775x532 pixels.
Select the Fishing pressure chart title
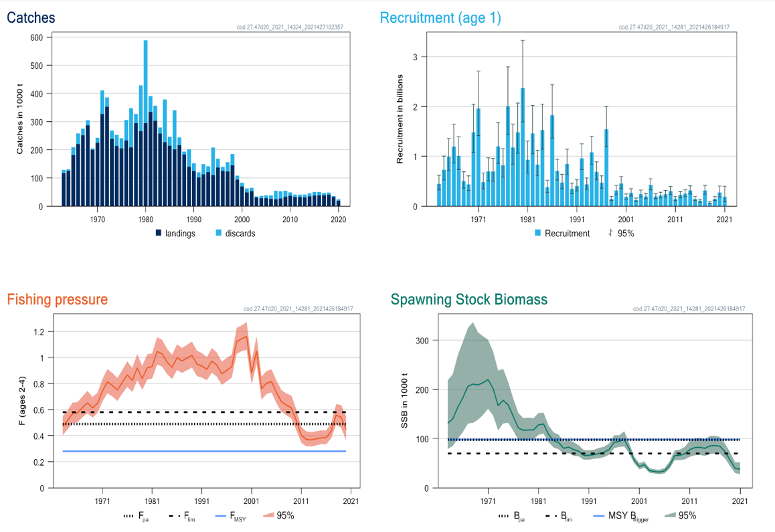coord(57,299)
